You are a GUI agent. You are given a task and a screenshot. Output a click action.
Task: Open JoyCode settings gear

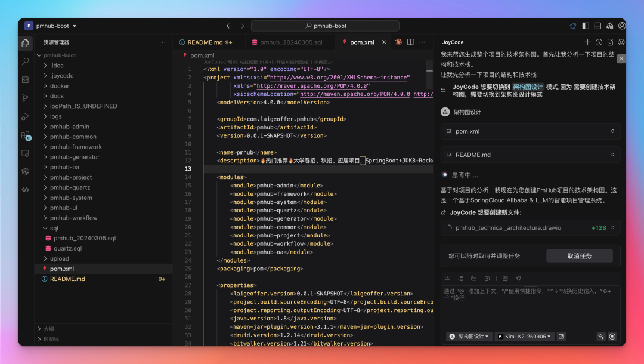tap(621, 42)
